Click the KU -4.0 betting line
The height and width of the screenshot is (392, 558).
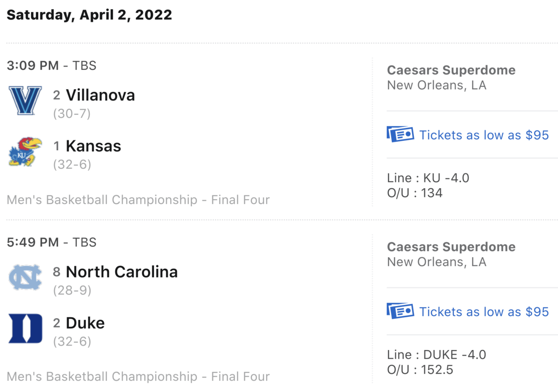tap(428, 178)
